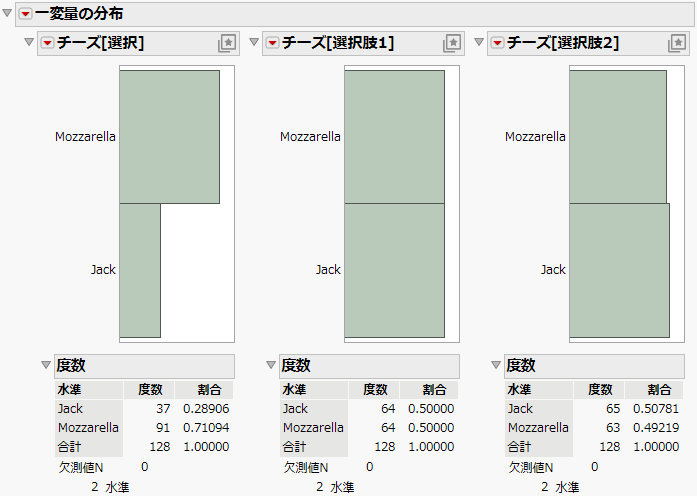Select Mozzarella bar in チーズ[選択肢1] histogram
Viewport: 697px width, 496px height.
coord(394,137)
